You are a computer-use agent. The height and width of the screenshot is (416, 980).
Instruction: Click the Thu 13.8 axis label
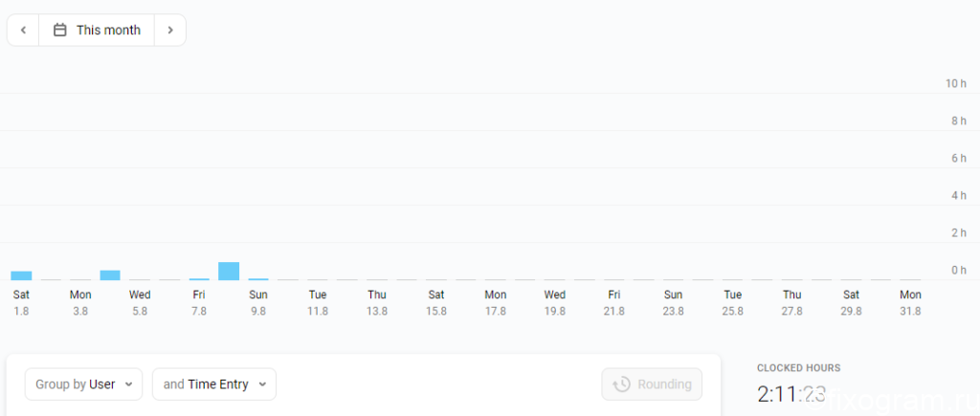pos(377,302)
